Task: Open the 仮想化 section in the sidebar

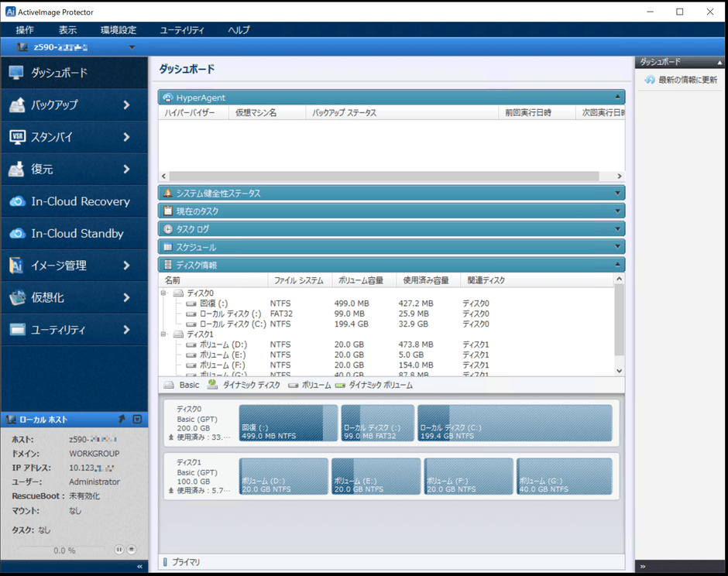Action: tap(46, 297)
